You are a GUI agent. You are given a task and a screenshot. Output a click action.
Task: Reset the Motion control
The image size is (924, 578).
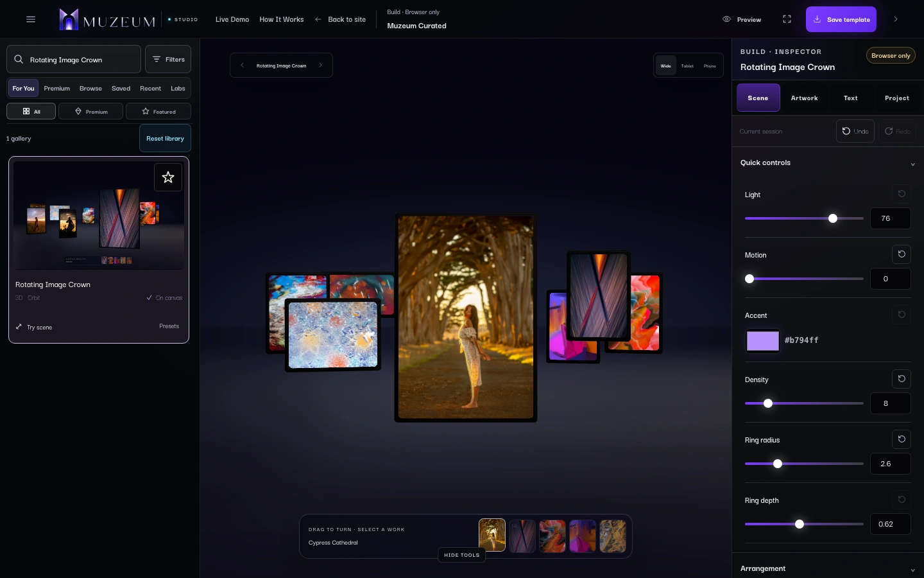tap(902, 254)
